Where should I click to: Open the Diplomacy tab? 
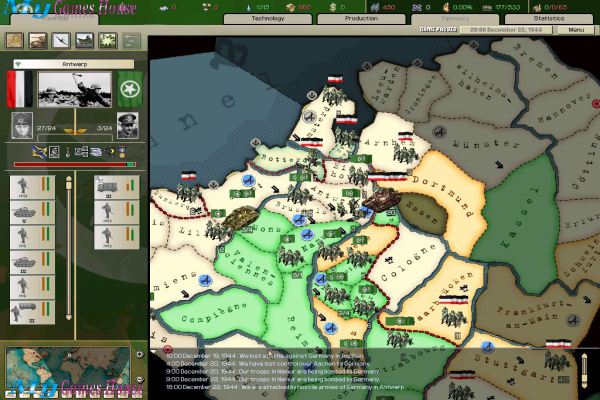[x=455, y=18]
